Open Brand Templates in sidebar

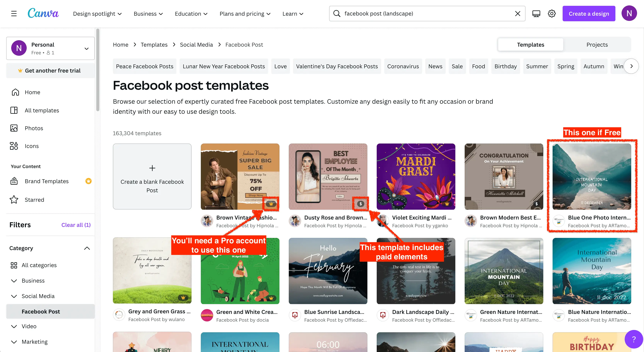pos(47,181)
